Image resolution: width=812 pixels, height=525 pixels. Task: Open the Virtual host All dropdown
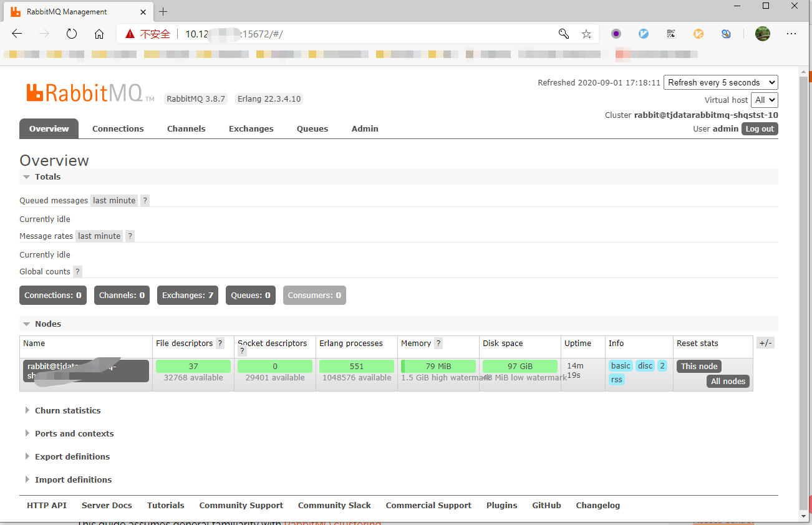pyautogui.click(x=765, y=100)
